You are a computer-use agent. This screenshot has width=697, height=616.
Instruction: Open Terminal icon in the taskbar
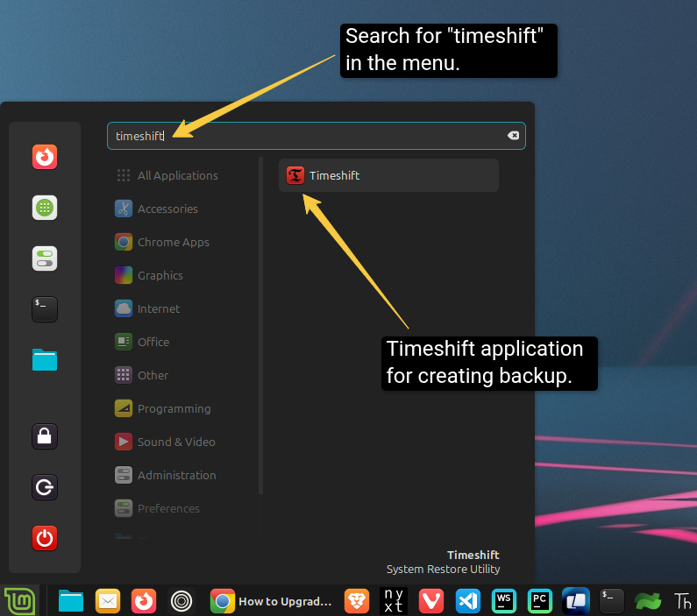click(x=612, y=601)
